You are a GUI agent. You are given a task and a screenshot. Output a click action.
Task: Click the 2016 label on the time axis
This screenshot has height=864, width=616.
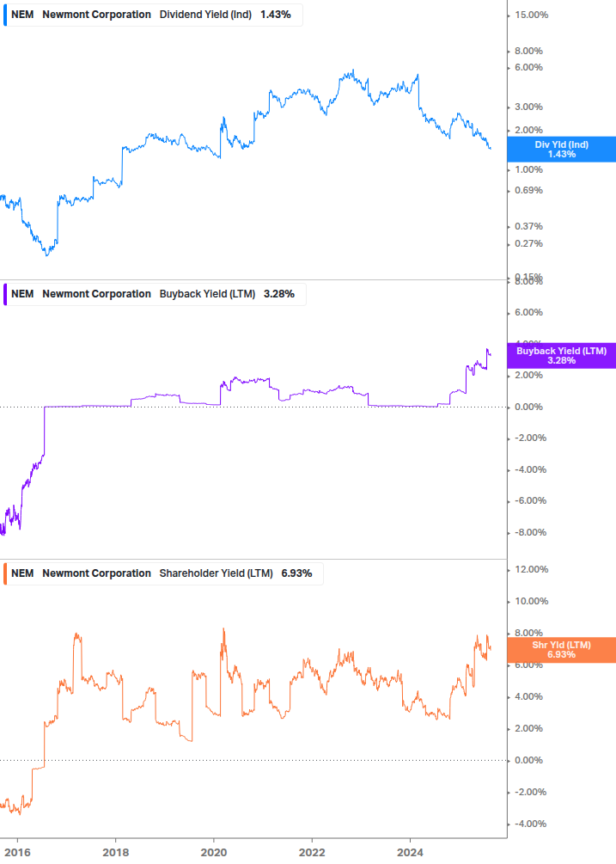point(18,853)
